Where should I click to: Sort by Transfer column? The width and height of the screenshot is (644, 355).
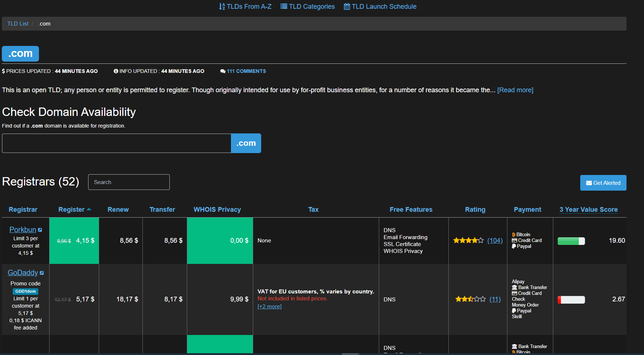pyautogui.click(x=162, y=210)
